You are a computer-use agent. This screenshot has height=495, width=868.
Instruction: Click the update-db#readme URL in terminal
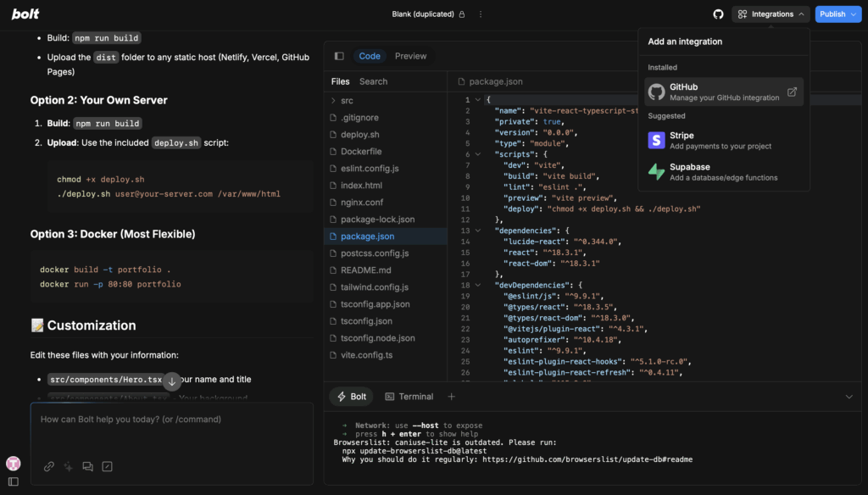[587, 459]
